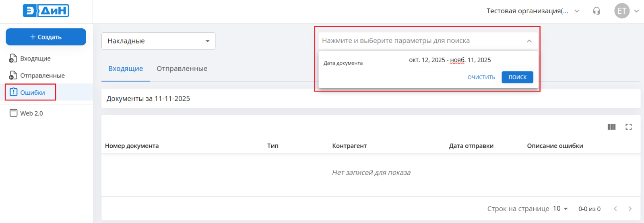The height and width of the screenshot is (223, 644).
Task: Change rows per page dropdown
Action: 560,208
